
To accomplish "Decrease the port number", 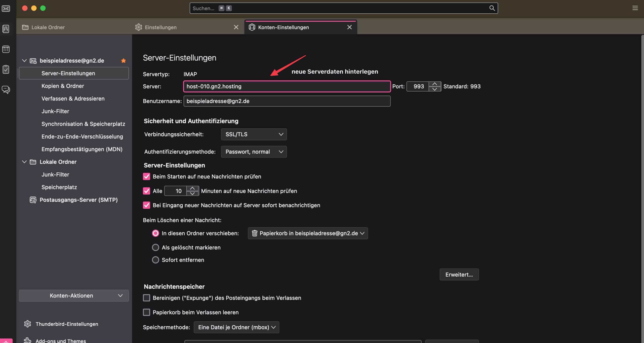I will tap(434, 89).
